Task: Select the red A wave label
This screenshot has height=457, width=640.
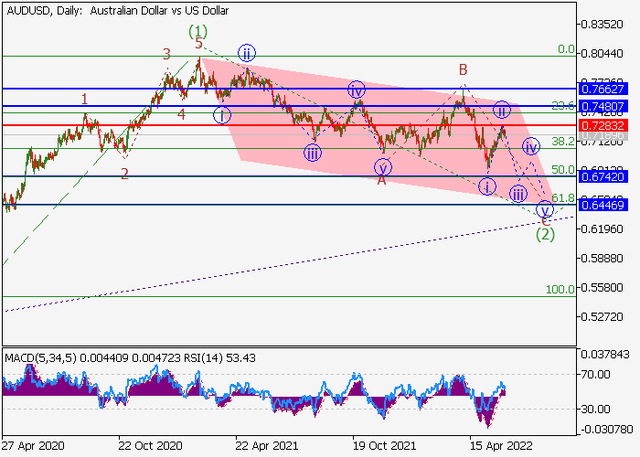Action: (381, 180)
